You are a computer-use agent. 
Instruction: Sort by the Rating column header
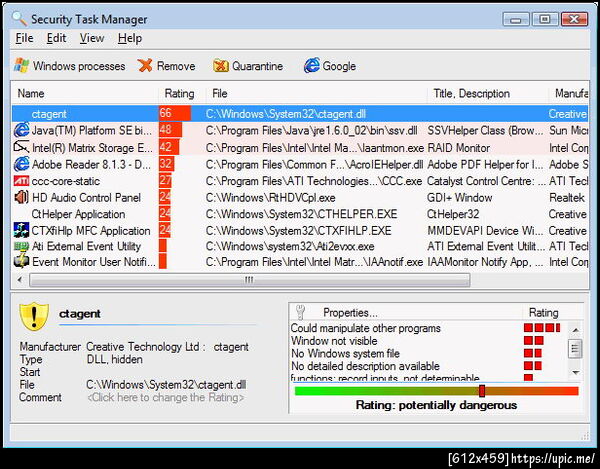coord(179,93)
